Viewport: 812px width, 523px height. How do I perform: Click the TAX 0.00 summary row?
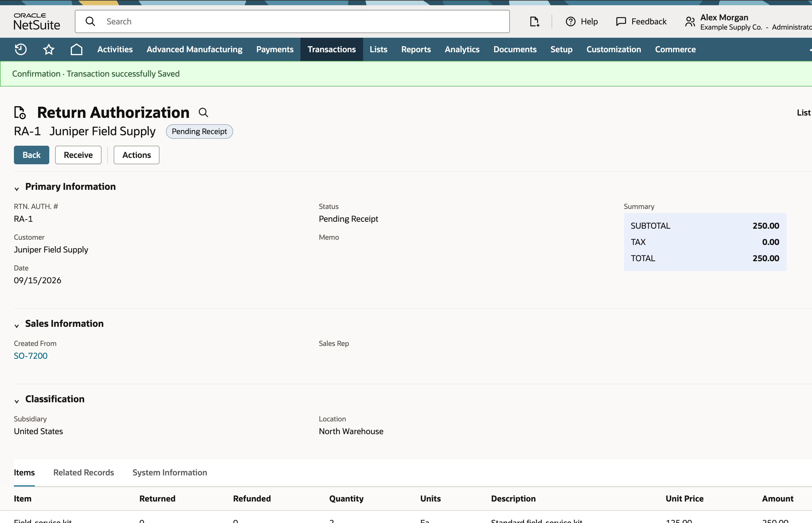pos(705,242)
